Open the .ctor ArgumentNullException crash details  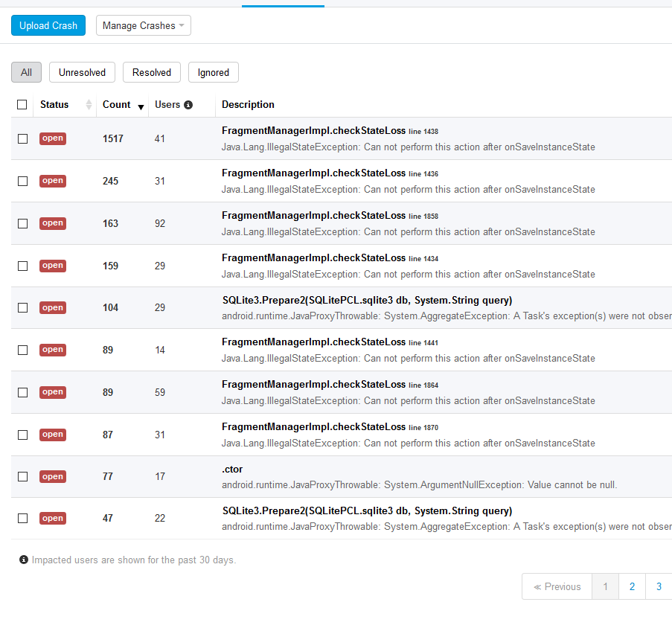(230, 470)
